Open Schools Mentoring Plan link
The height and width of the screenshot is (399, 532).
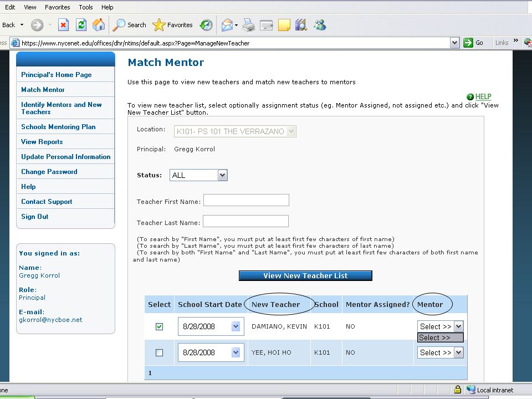(x=58, y=126)
